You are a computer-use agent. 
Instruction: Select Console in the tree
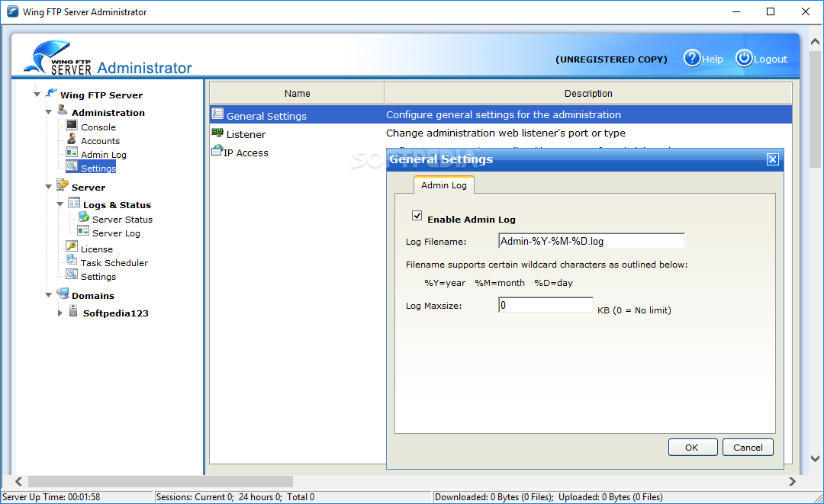[x=98, y=127]
